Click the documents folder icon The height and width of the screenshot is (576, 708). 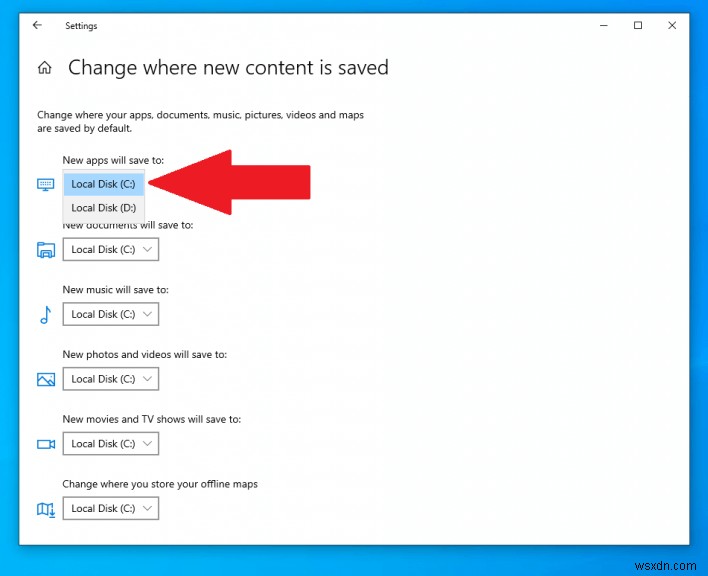tap(46, 250)
